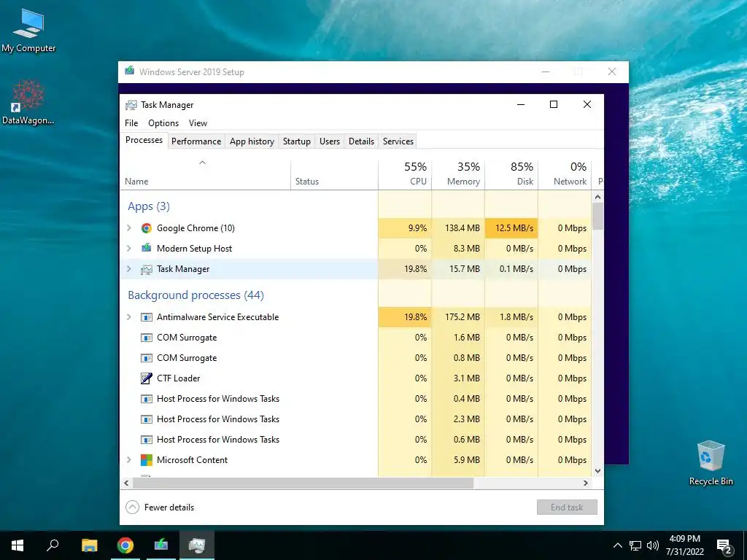Sort by the Status column header
The image size is (747, 560).
coord(334,174)
